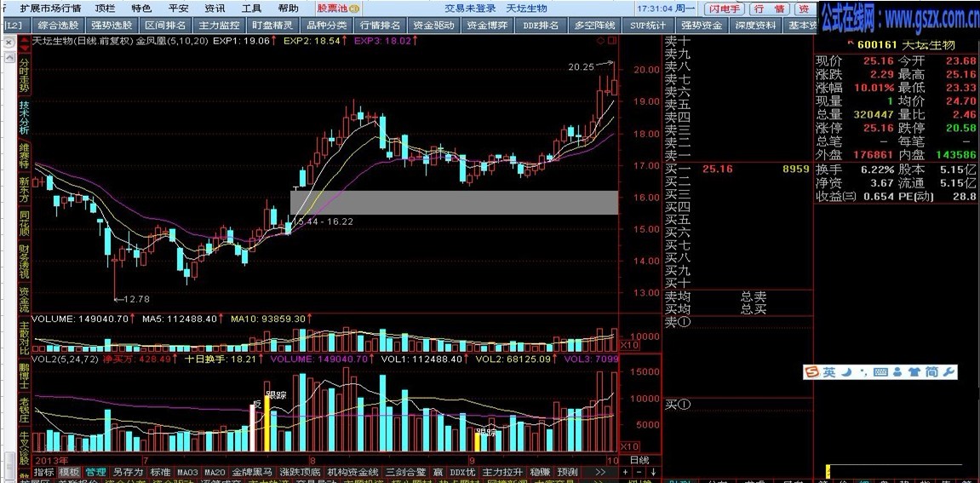Select 盯盘精灵 in the toolbar
This screenshot has height=483, width=980.
pos(272,26)
